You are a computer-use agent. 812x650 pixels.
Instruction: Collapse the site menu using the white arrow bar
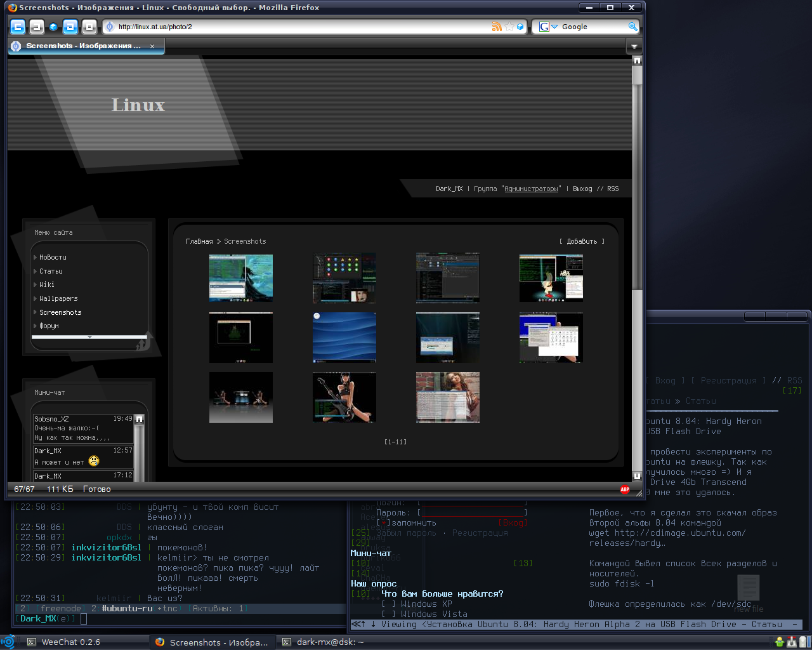(89, 337)
